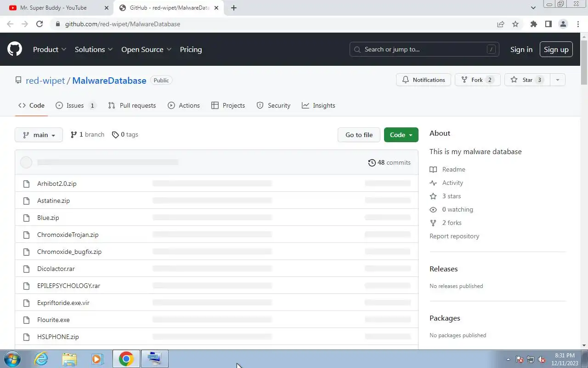Click the Sign up button
Image resolution: width=588 pixels, height=368 pixels.
[x=556, y=49]
